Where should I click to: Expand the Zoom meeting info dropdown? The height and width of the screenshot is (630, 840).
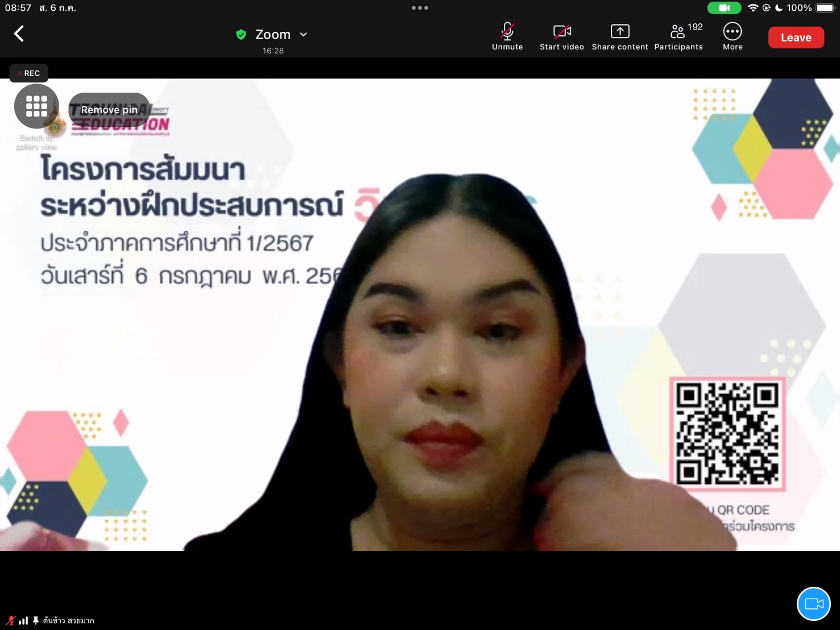304,35
